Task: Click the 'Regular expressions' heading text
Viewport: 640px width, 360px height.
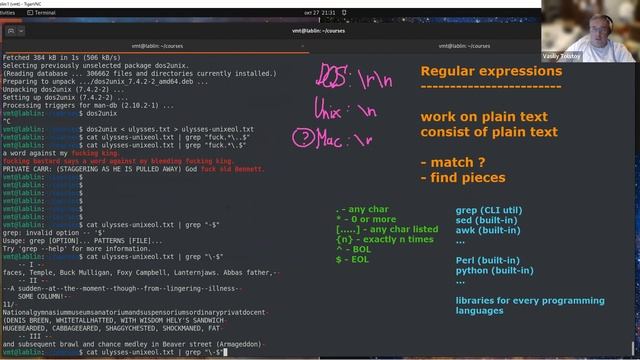Action: (491, 71)
